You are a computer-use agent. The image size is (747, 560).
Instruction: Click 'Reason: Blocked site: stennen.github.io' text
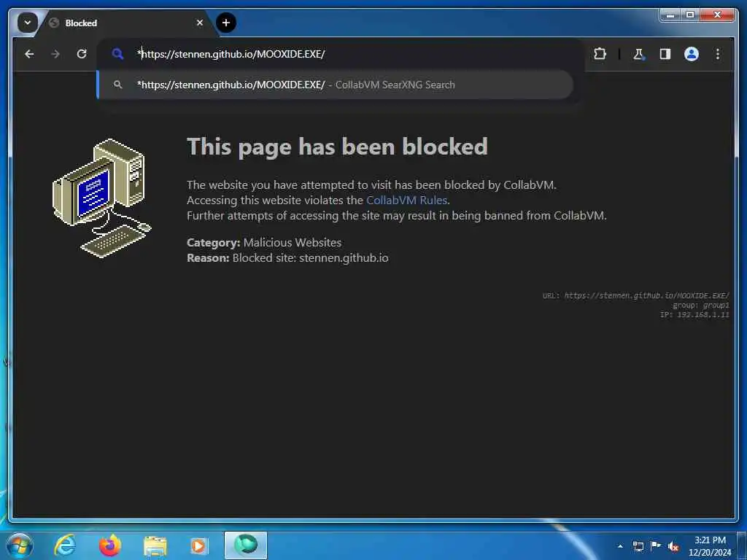tap(287, 257)
